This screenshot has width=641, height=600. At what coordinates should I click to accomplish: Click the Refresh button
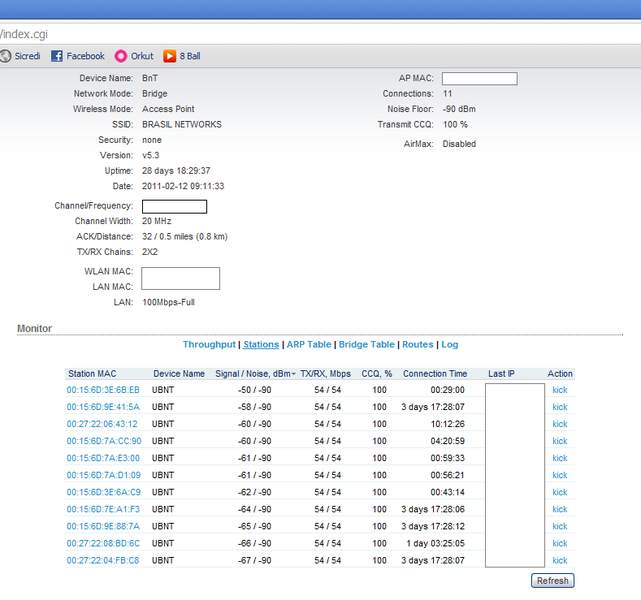[x=553, y=580]
